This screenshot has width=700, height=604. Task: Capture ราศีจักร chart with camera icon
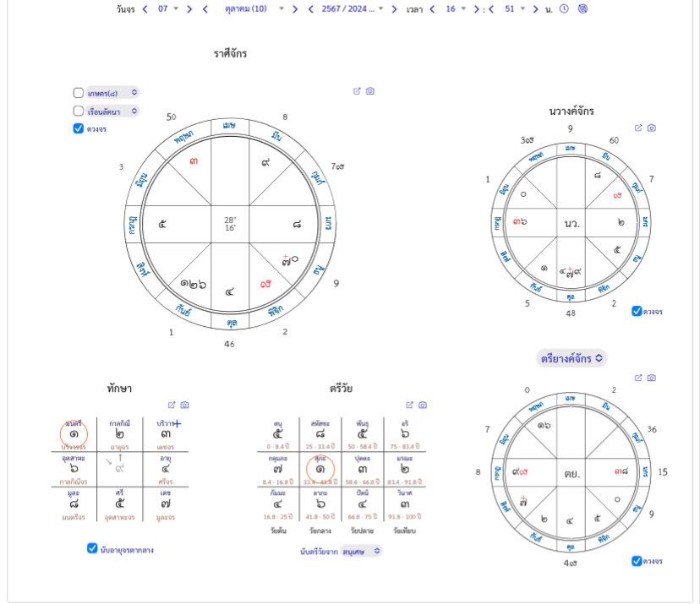click(x=370, y=91)
